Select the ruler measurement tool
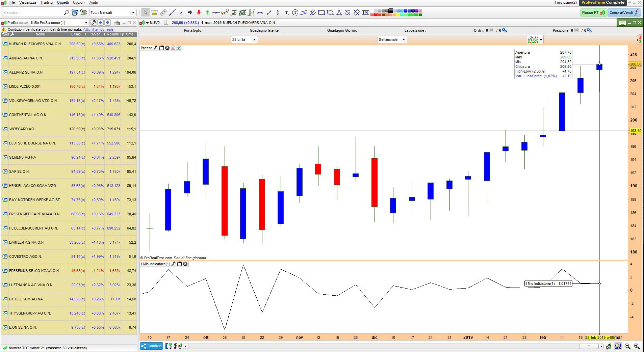 (163, 12)
